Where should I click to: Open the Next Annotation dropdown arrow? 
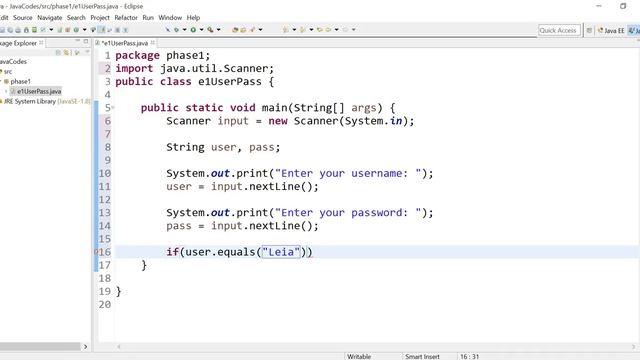tap(294, 30)
